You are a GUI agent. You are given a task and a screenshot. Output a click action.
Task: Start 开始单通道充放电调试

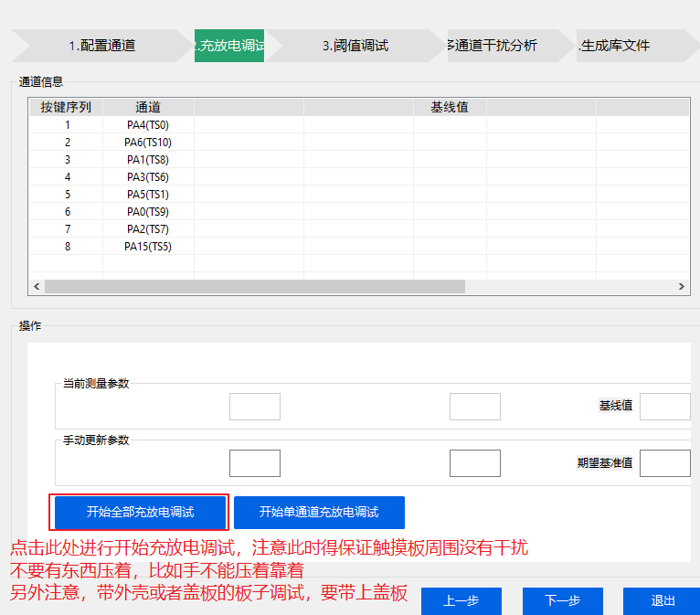pyautogui.click(x=319, y=512)
